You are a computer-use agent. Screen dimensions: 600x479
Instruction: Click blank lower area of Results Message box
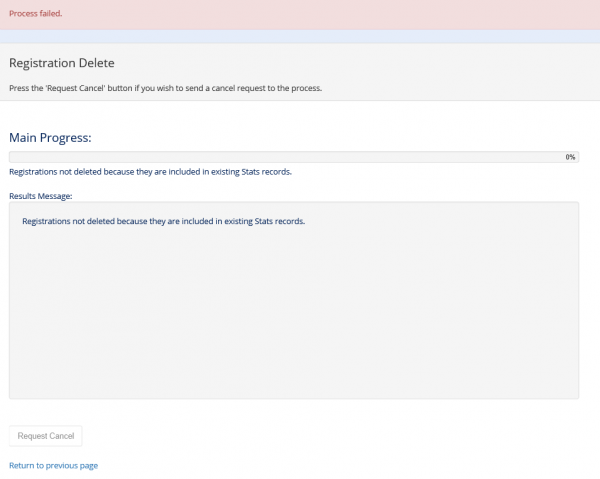294,325
